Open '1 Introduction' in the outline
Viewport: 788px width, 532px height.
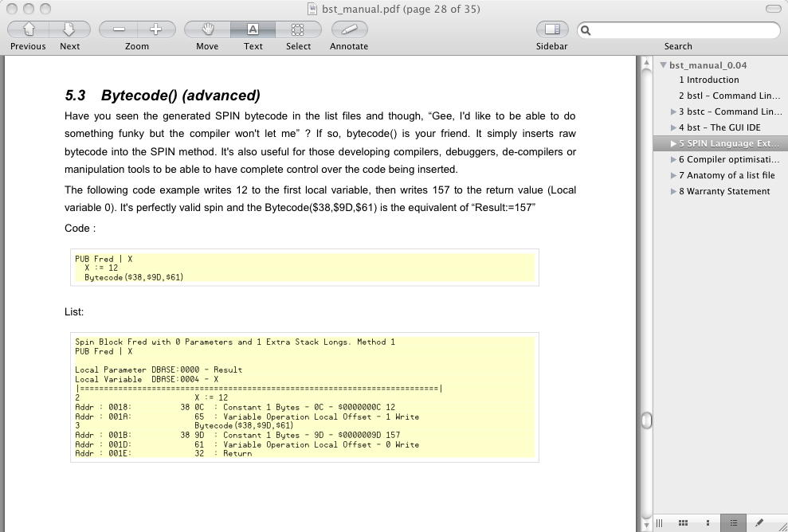click(x=708, y=80)
